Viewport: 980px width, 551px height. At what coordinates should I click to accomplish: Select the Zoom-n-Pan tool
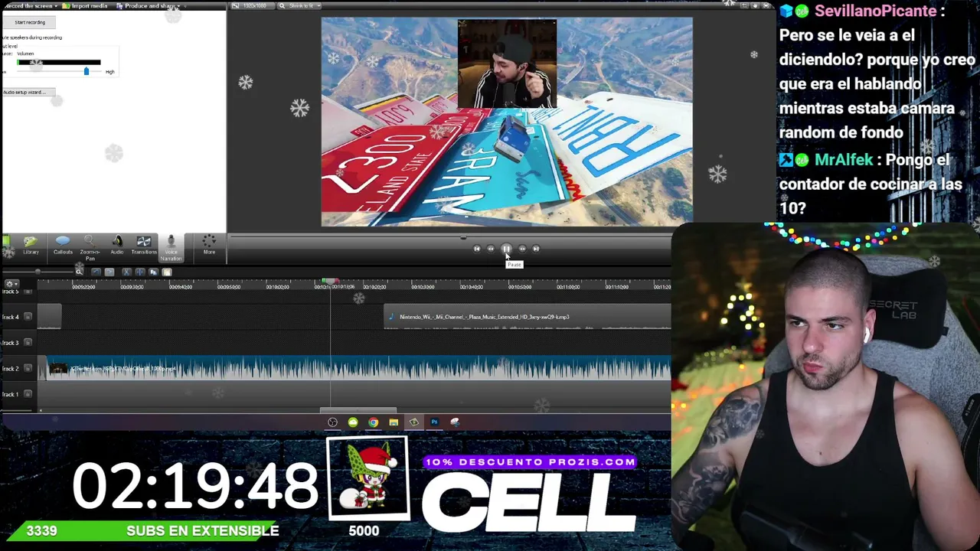[x=90, y=248]
